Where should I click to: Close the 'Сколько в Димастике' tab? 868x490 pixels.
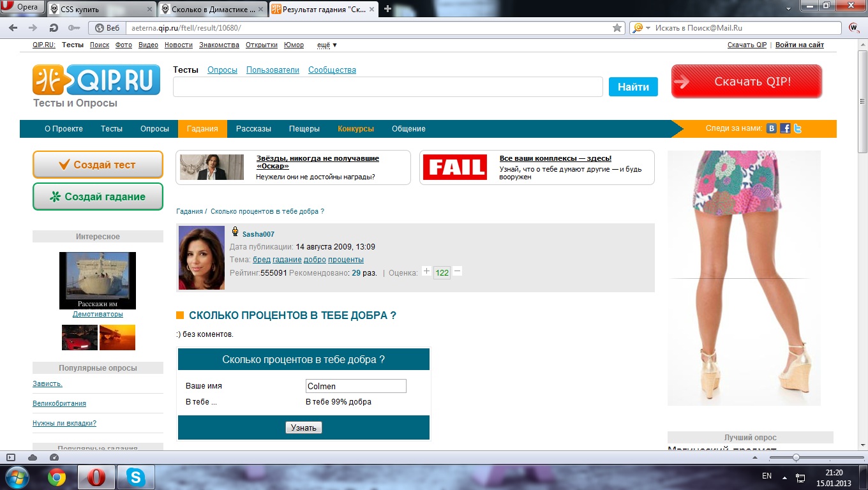coord(261,9)
